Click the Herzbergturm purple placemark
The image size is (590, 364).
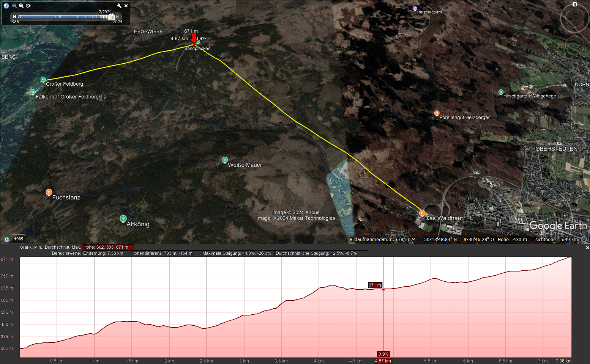pyautogui.click(x=415, y=8)
